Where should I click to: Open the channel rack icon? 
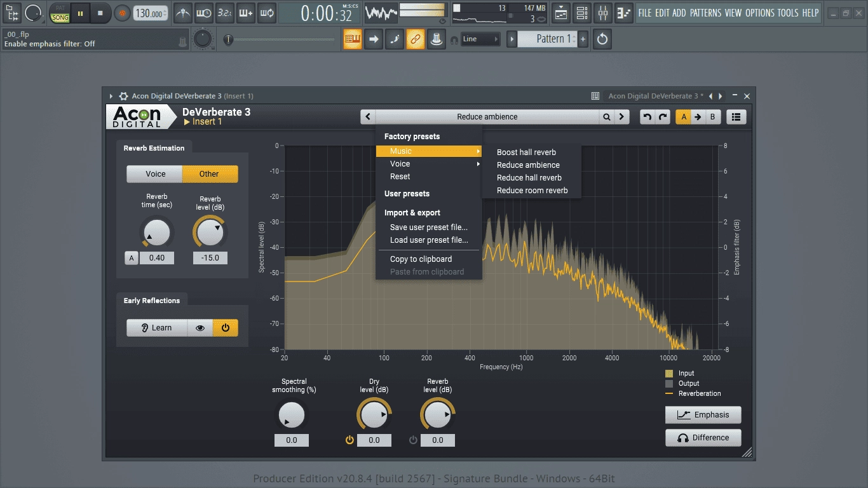[582, 12]
